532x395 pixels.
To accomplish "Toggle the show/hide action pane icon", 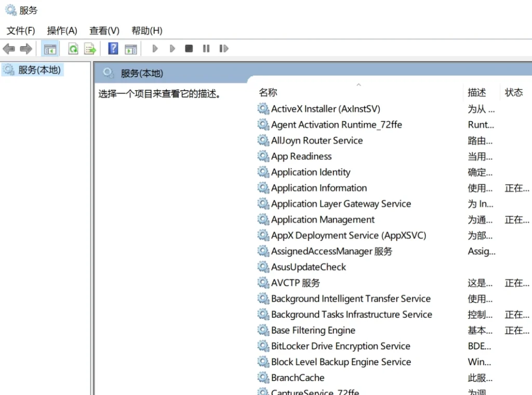I will click(131, 49).
